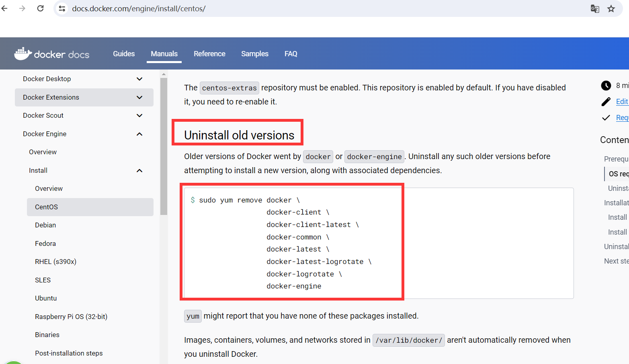Select CentOS in sidebar

coord(90,207)
